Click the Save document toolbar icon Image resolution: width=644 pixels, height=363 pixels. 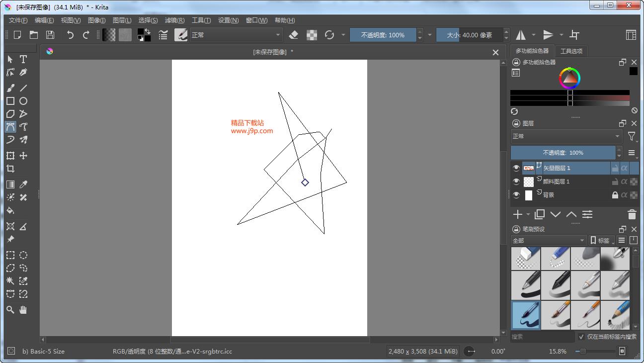pos(50,35)
